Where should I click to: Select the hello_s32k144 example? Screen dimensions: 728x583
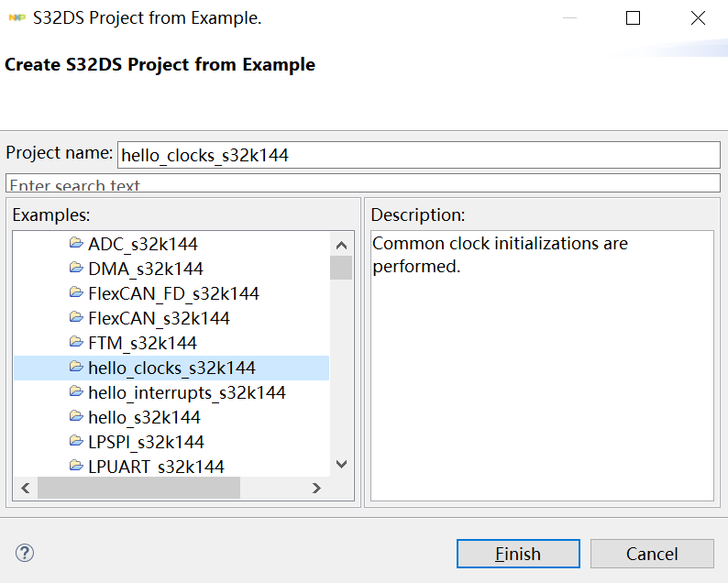click(144, 417)
